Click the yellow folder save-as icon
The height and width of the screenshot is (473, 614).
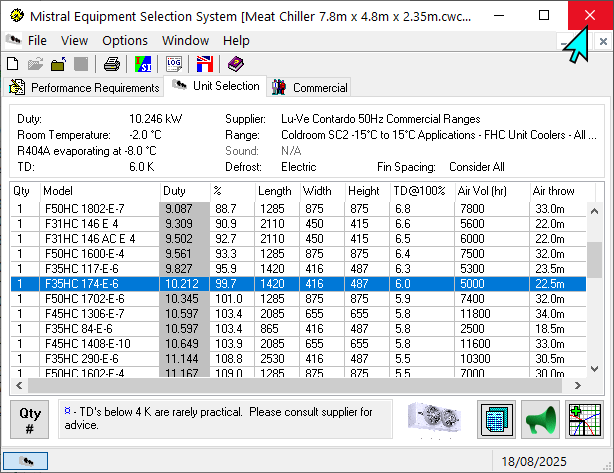coord(58,64)
